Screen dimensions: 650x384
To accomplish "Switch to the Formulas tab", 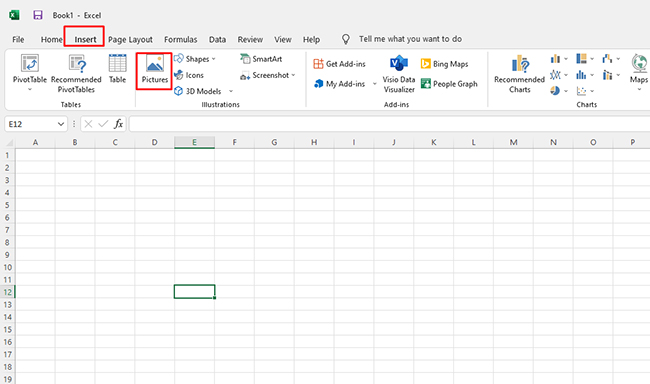I will (x=181, y=39).
